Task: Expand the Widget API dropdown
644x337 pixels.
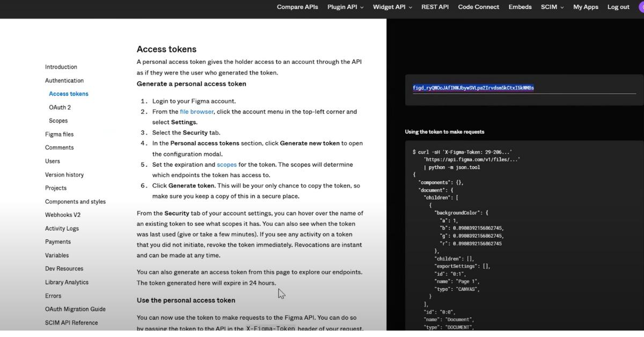Action: [392, 7]
